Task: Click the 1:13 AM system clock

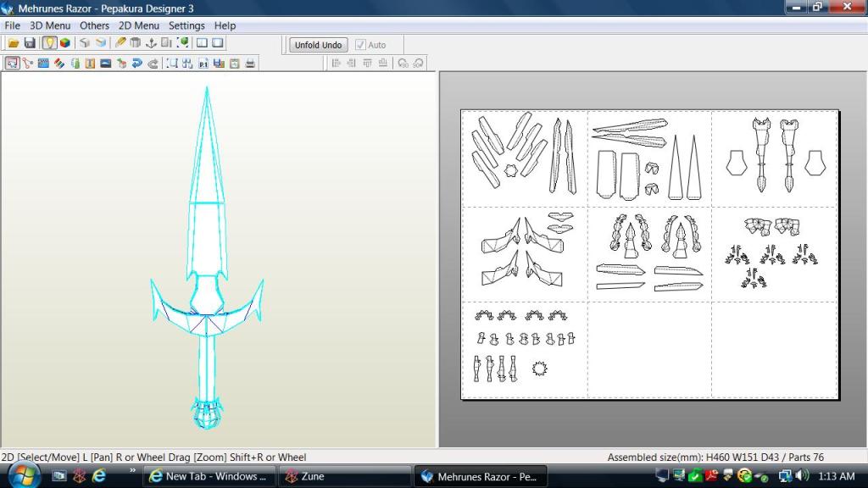Action: click(x=837, y=476)
